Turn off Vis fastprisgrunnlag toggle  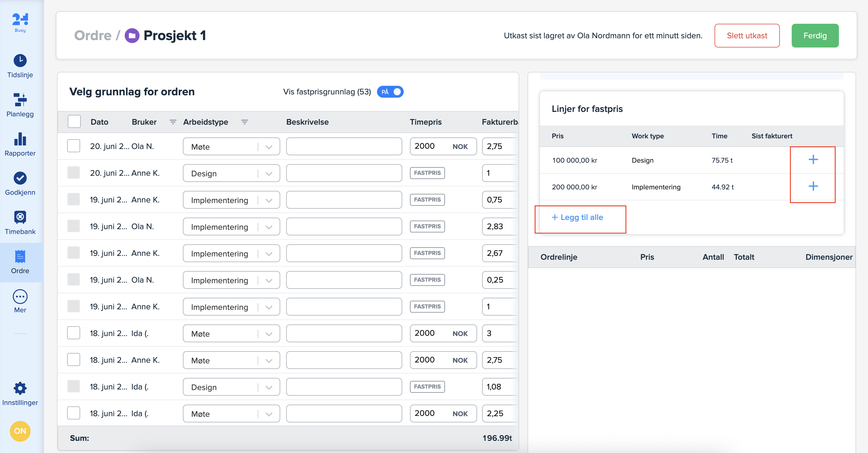[x=390, y=92]
